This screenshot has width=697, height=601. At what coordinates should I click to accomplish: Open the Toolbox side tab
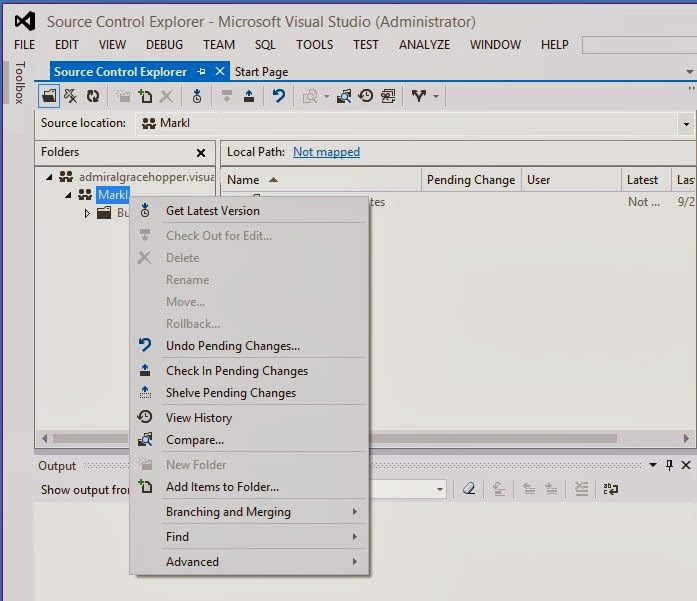click(x=20, y=83)
